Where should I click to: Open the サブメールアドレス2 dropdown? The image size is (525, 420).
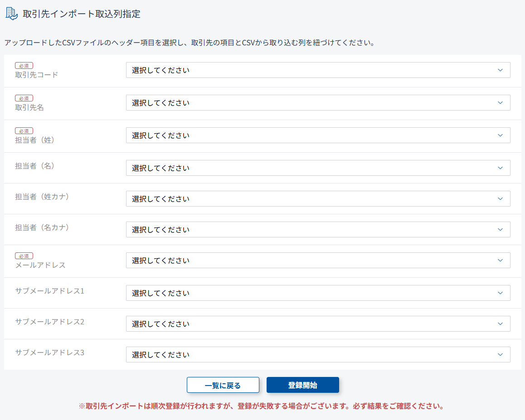click(x=317, y=324)
